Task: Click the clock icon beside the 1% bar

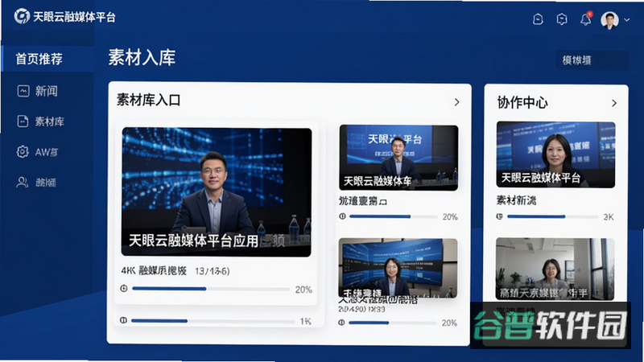Action: (123, 320)
